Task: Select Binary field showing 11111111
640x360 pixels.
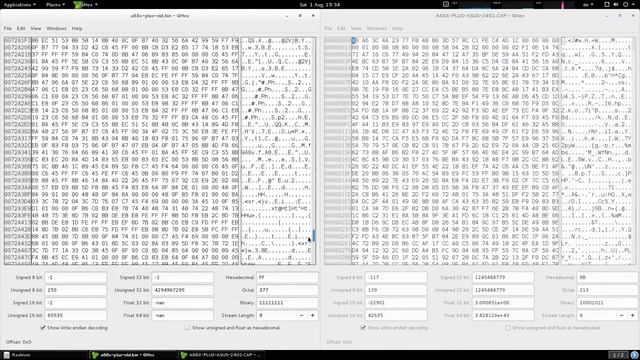Action: click(x=287, y=303)
